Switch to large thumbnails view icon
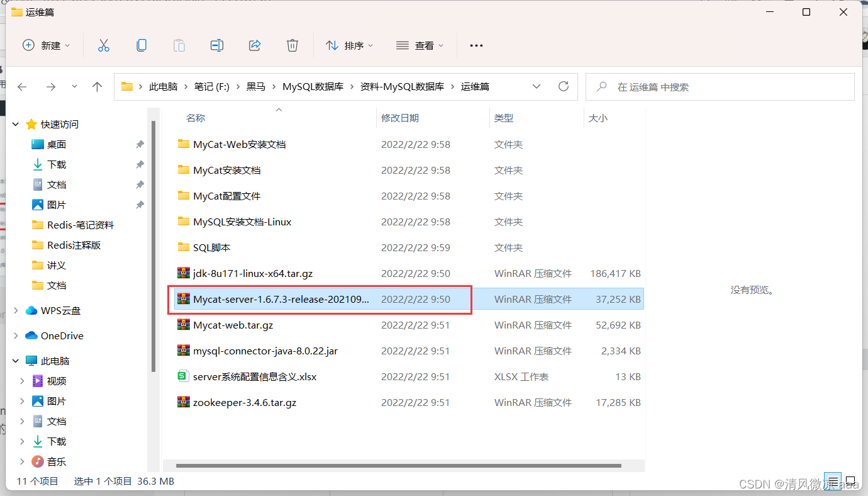This screenshot has width=868, height=496. coord(851,482)
